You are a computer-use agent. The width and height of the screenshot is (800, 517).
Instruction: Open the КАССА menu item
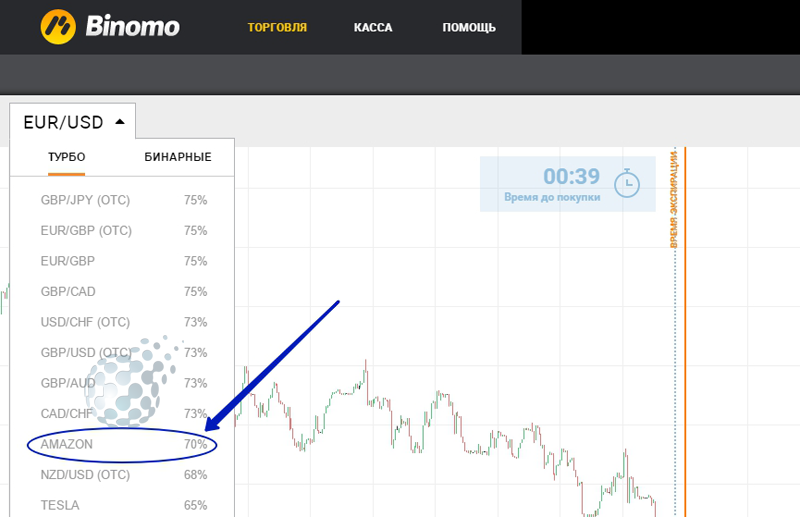[x=373, y=28]
